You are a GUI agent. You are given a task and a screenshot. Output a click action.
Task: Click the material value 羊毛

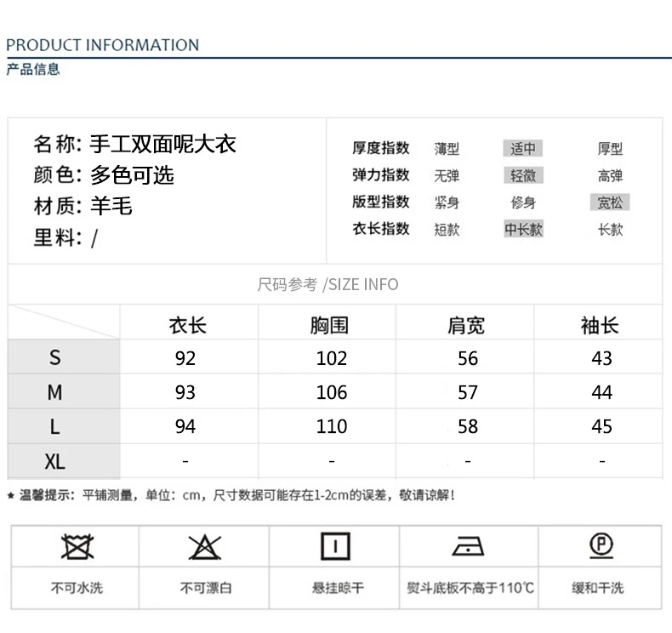click(111, 206)
